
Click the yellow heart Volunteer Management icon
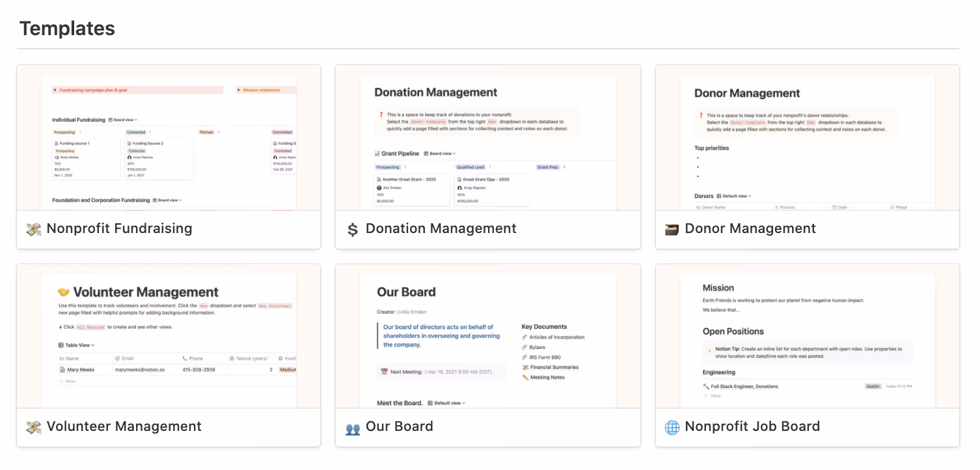[33, 426]
